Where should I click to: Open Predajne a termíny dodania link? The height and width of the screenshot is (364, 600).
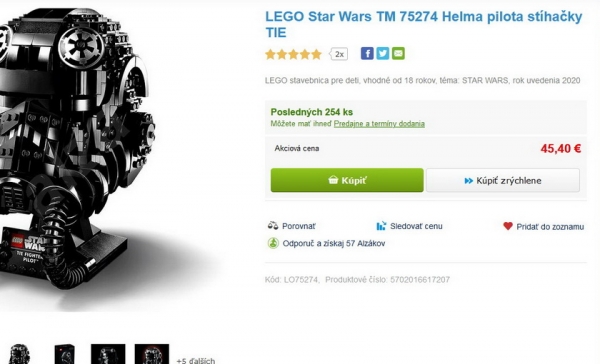[379, 124]
